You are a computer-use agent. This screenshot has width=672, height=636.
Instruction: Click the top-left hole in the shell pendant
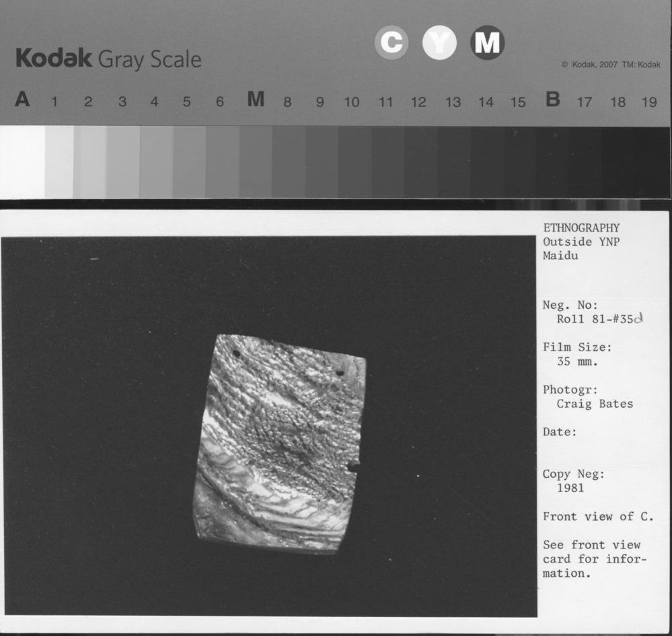pos(236,353)
